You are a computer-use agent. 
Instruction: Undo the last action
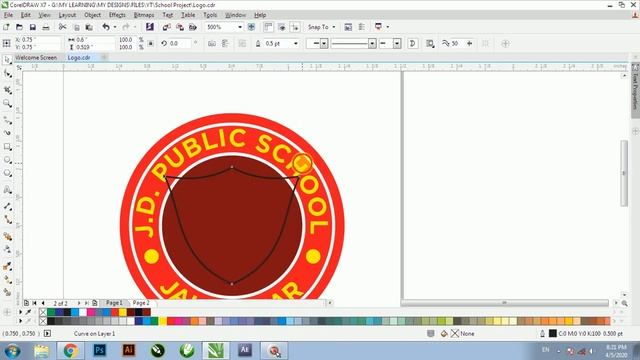click(106, 27)
